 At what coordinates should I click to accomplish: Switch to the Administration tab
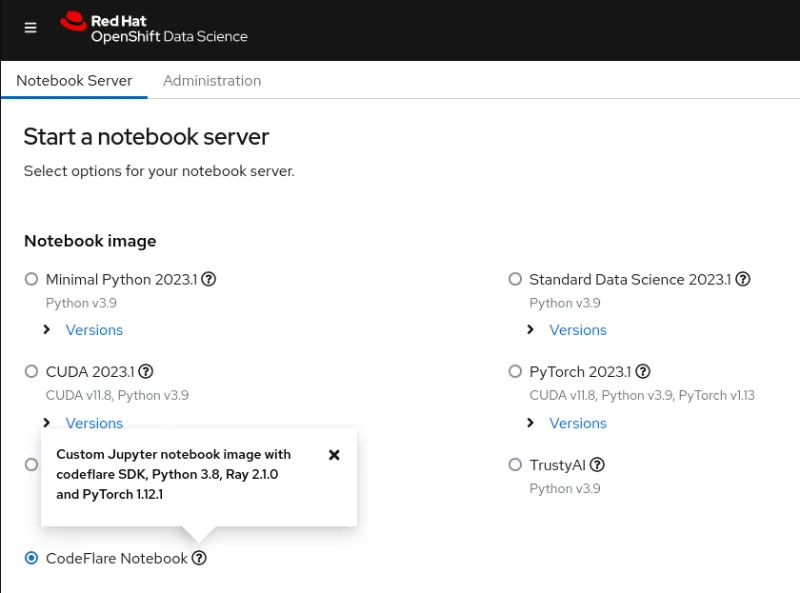(212, 80)
